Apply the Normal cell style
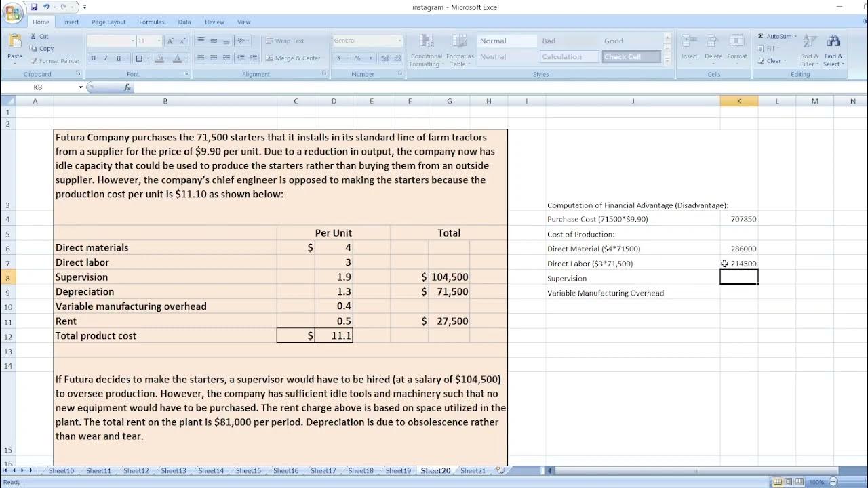Viewport: 868px width, 488px height. click(x=507, y=41)
